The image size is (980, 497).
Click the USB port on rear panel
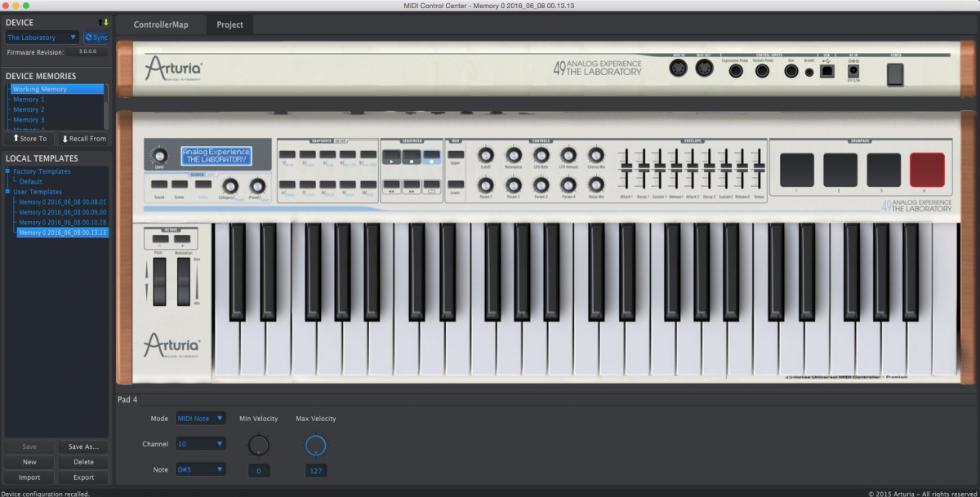point(827,72)
